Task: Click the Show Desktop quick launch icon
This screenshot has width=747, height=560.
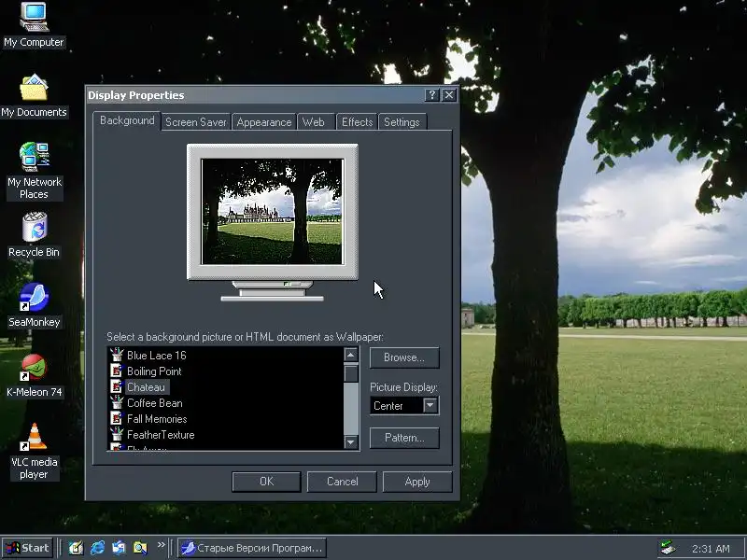Action: pos(76,548)
